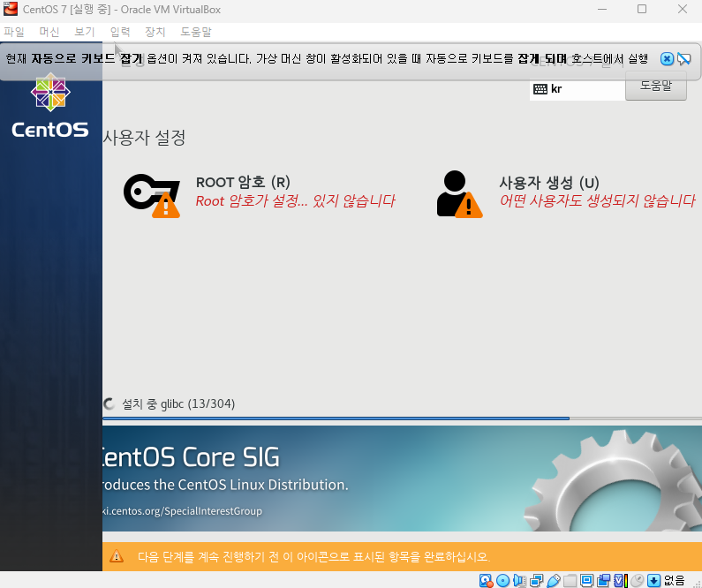The width and height of the screenshot is (702, 588).
Task: Click the USB devices status icon
Action: pyautogui.click(x=554, y=581)
